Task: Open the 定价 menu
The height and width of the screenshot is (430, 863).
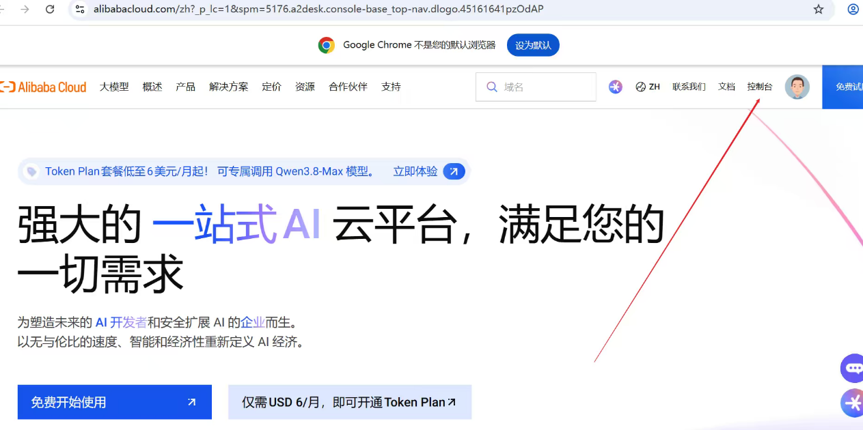Action: pos(271,87)
